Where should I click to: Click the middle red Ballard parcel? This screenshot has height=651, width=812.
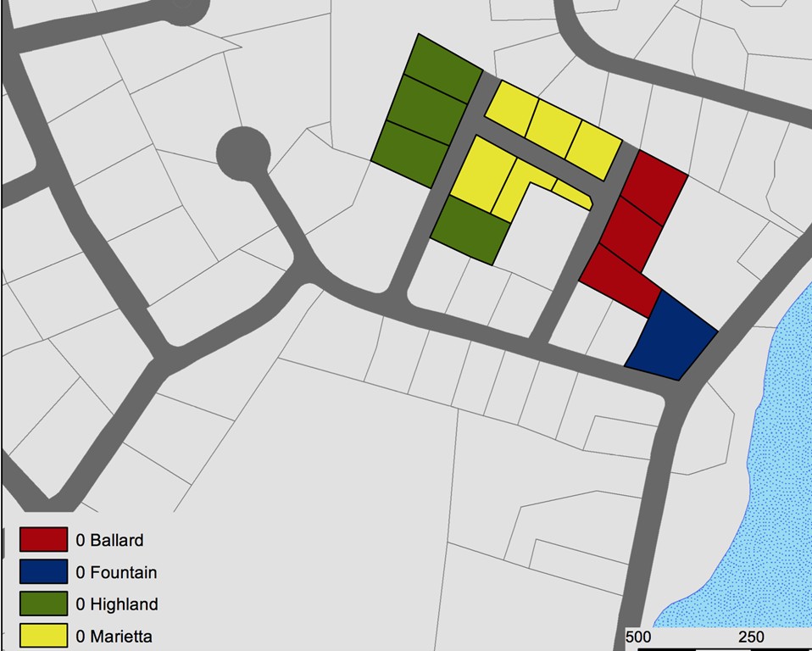click(x=631, y=235)
